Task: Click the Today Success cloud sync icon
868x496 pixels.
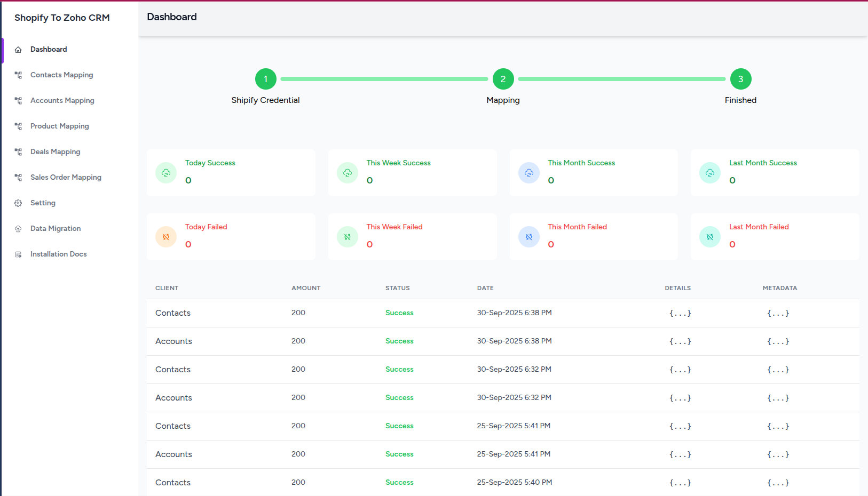Action: tap(166, 172)
